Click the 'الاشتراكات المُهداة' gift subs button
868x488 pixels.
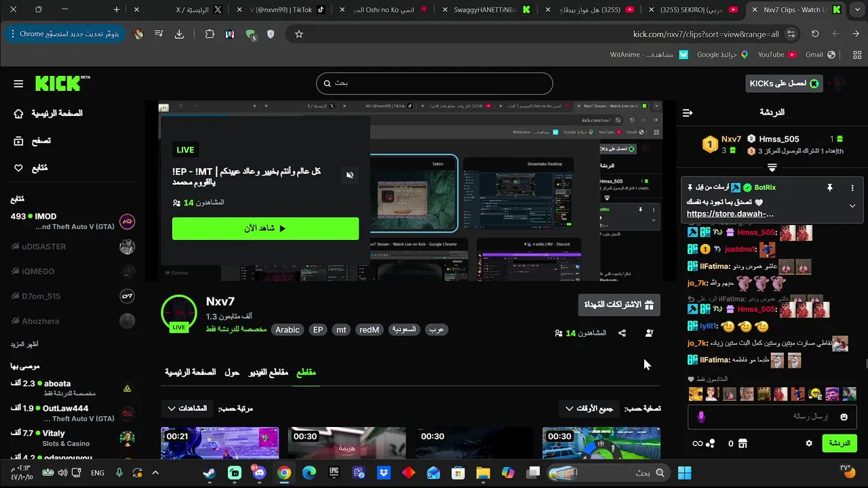(x=619, y=305)
